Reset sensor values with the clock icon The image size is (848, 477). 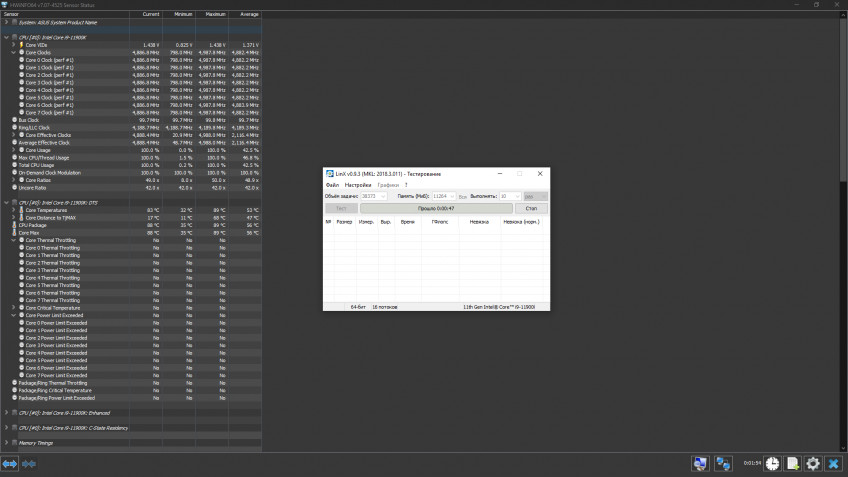tap(772, 463)
